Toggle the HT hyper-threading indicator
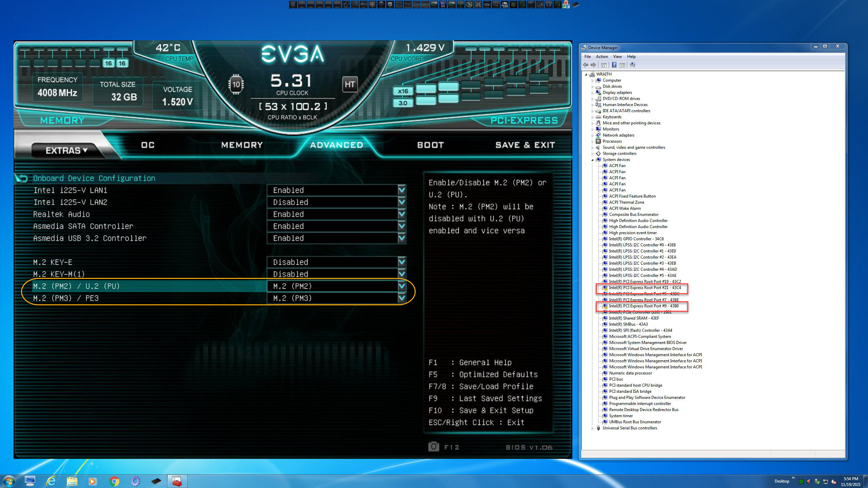 click(350, 84)
